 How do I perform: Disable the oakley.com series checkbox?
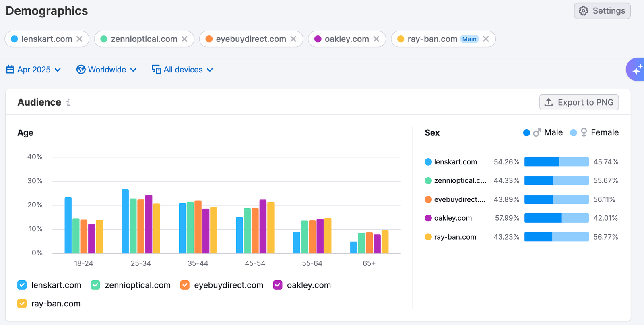point(278,285)
